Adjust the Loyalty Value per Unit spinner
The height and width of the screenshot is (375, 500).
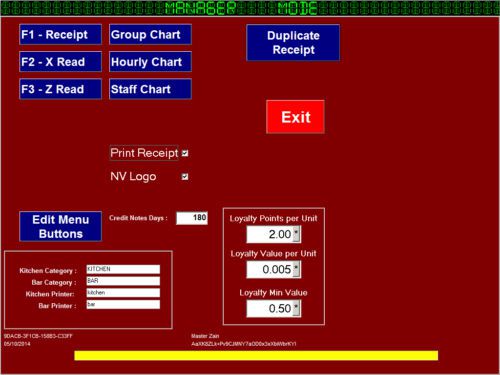tap(297, 269)
